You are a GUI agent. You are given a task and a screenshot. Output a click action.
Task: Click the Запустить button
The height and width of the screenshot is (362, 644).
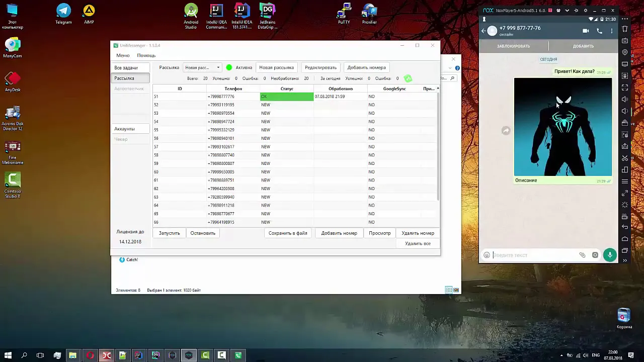(x=170, y=233)
